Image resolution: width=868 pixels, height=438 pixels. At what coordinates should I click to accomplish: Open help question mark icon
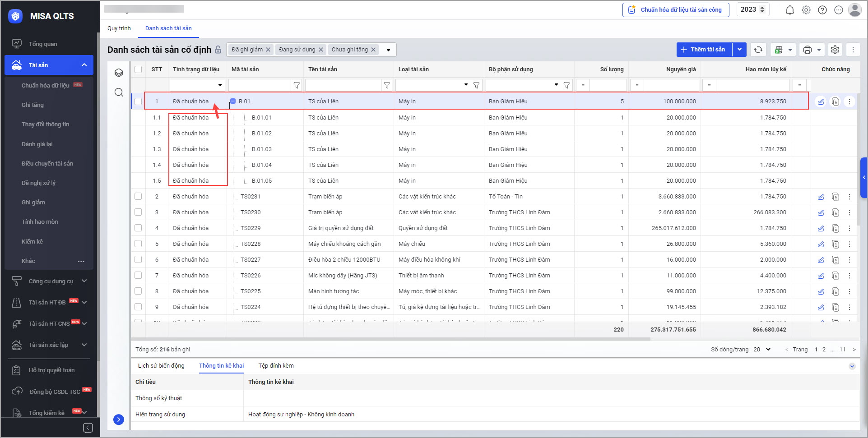click(x=822, y=10)
